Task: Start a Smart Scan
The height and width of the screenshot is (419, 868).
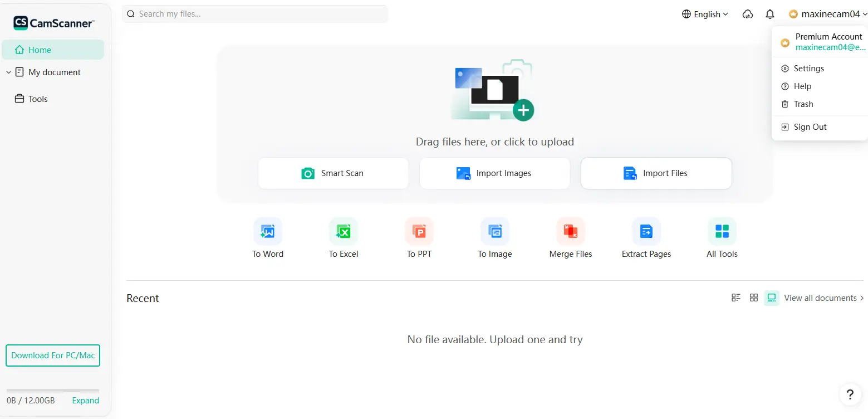Action: coord(333,173)
